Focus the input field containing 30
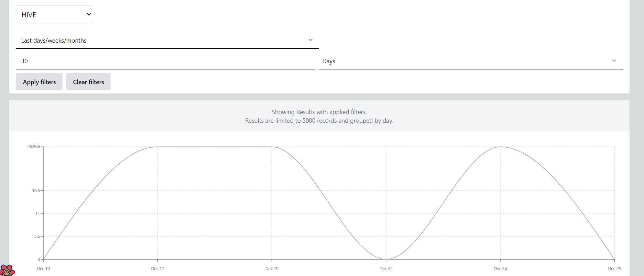The width and height of the screenshot is (644, 276). point(165,61)
